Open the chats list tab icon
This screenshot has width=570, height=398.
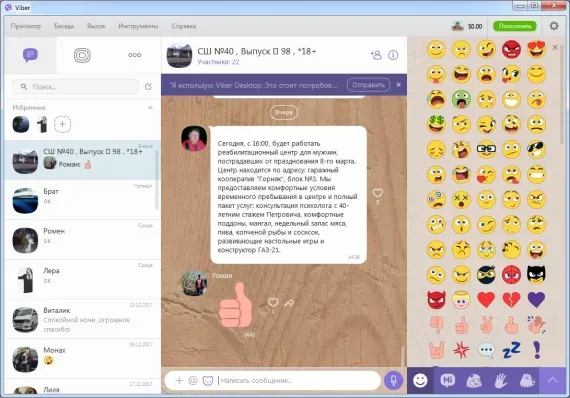point(31,55)
